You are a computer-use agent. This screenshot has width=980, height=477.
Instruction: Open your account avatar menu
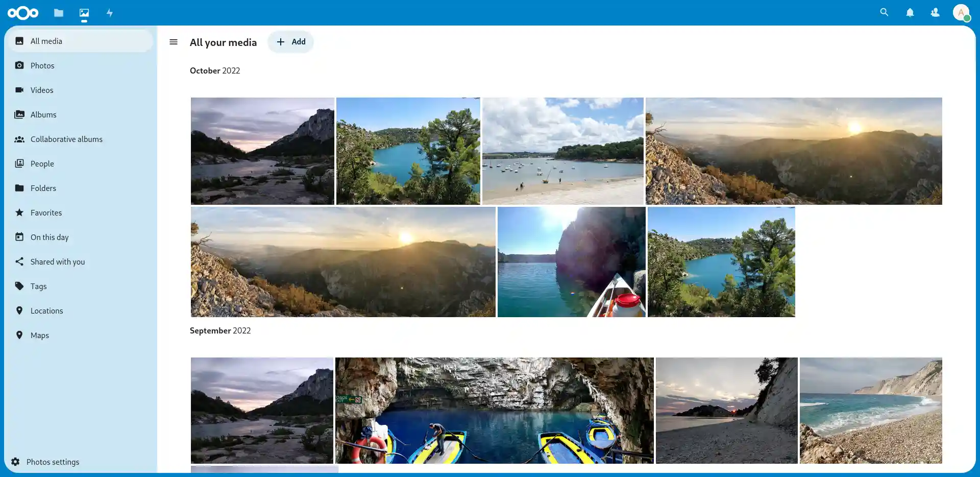point(962,12)
